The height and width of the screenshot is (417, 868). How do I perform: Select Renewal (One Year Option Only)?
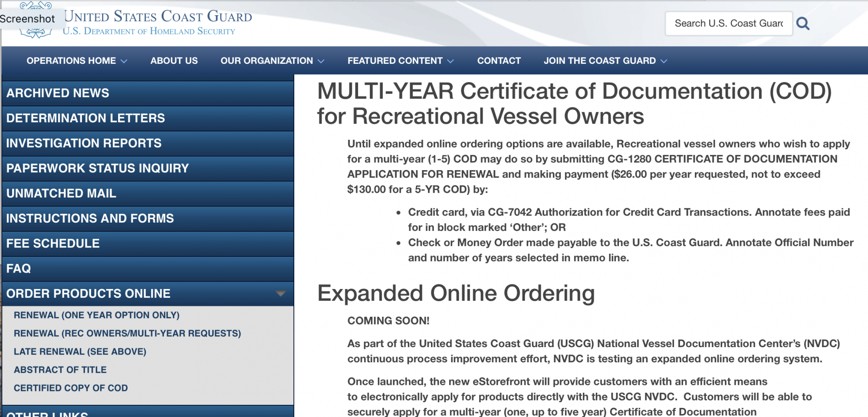point(96,315)
